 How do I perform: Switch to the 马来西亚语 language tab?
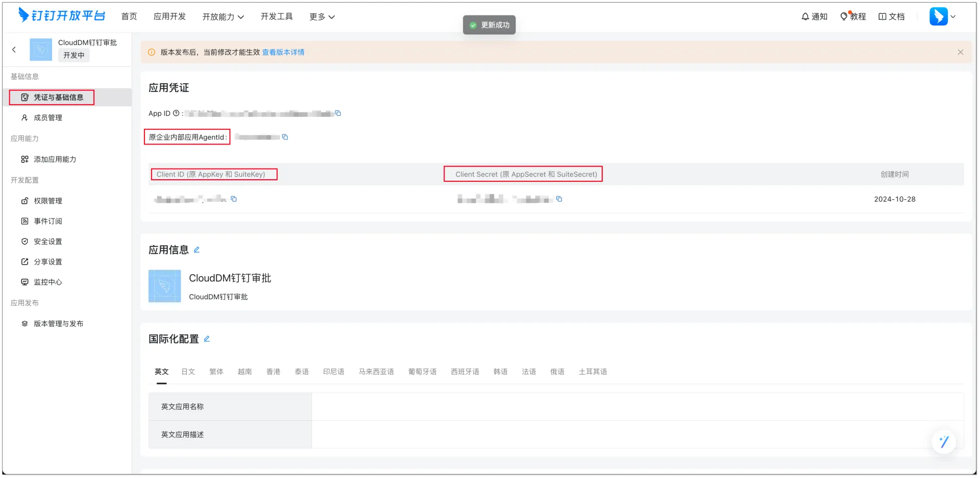(376, 372)
